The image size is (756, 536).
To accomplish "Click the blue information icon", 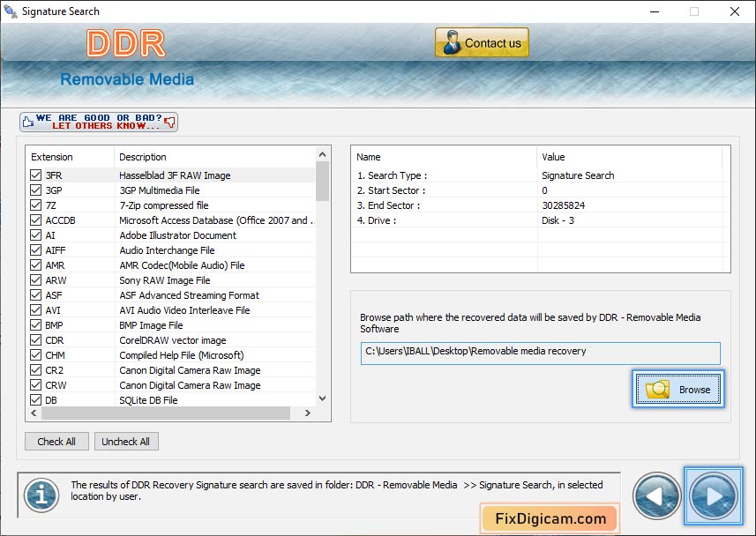I will (41, 495).
